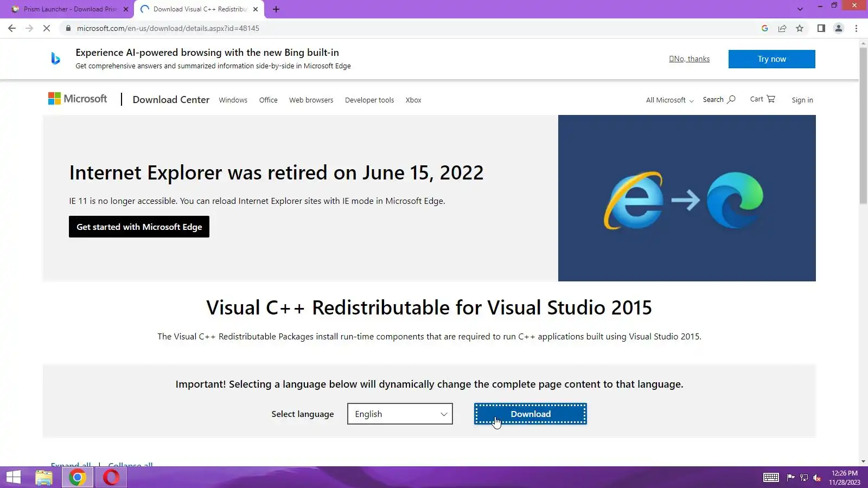
Task: Click the Chrome taskbar icon
Action: click(x=77, y=478)
